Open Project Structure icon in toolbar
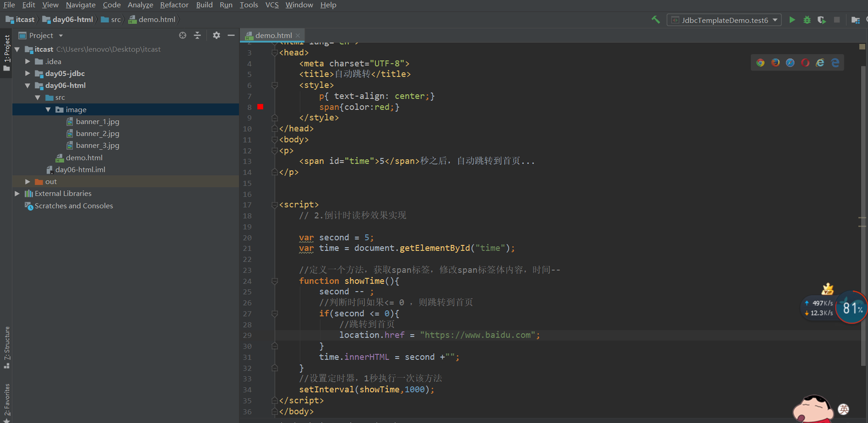Image resolution: width=868 pixels, height=423 pixels. point(855,20)
